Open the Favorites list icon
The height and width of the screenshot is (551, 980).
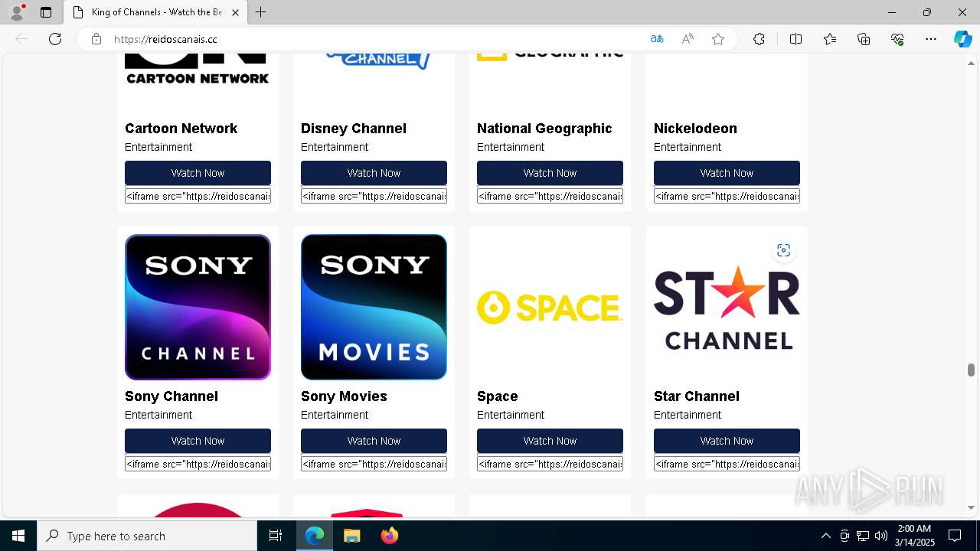tap(830, 39)
